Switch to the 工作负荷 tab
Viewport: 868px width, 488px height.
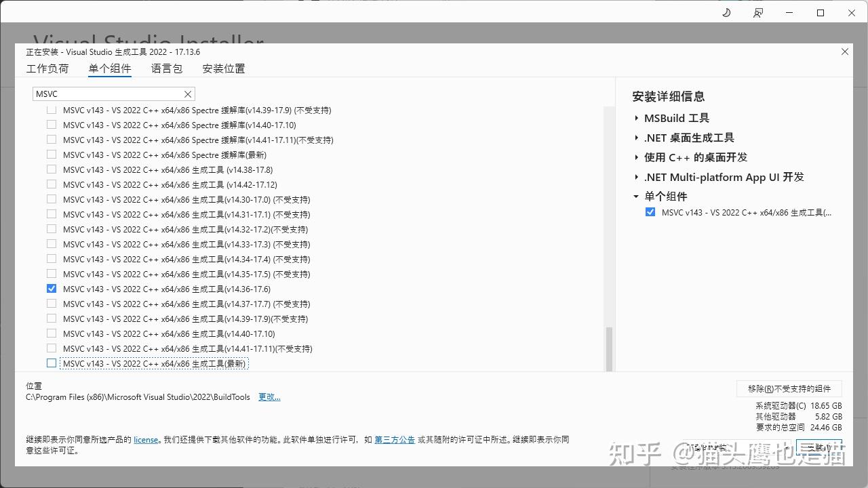tap(47, 68)
